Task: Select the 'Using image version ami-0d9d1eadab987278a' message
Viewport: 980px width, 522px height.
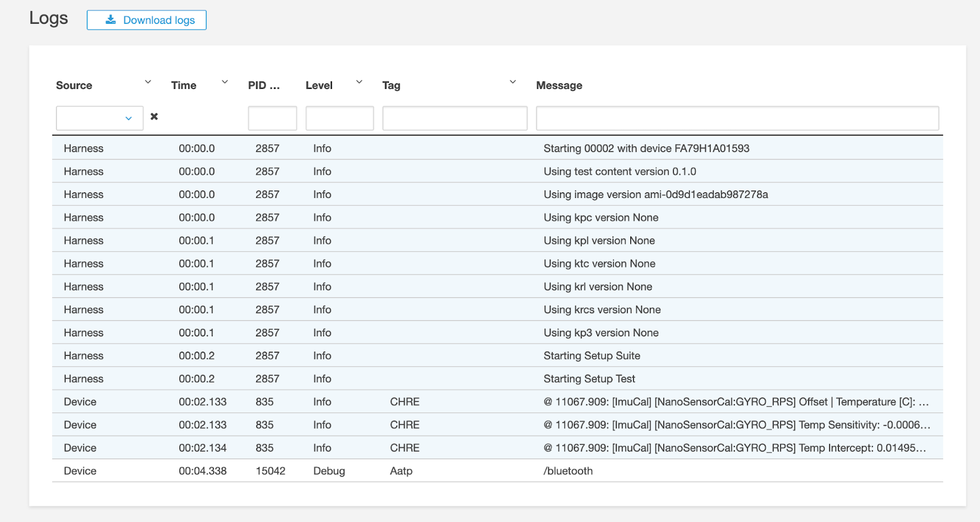Action: (x=656, y=195)
